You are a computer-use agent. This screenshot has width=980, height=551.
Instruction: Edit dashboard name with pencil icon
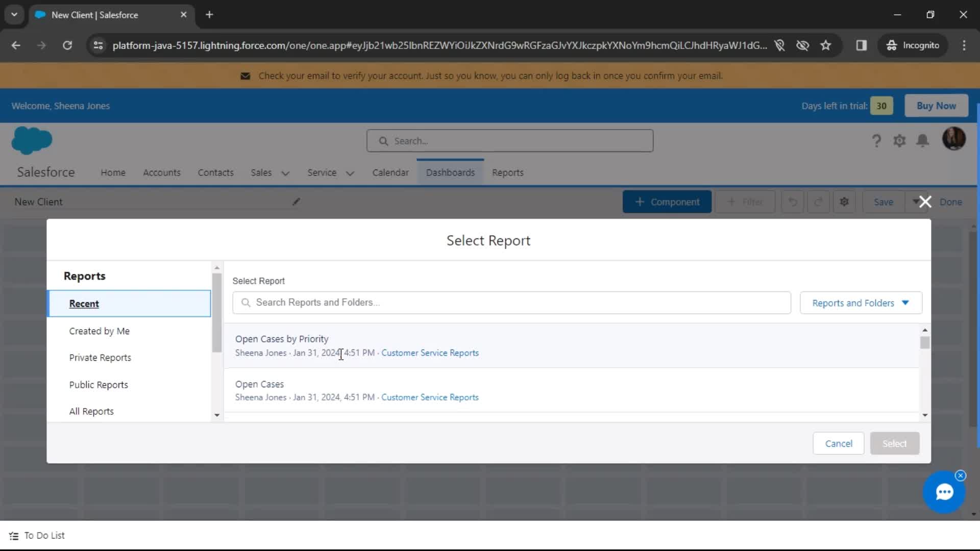pos(296,202)
